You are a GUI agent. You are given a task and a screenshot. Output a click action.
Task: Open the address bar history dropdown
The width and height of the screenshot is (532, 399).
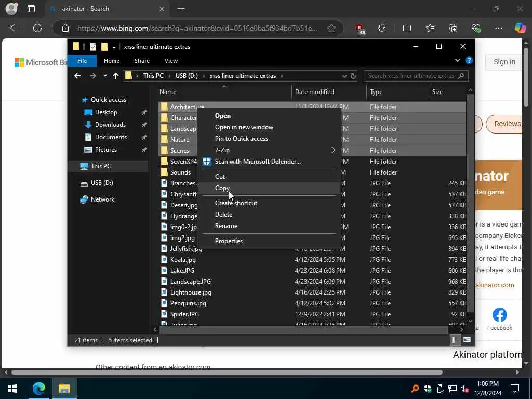point(344,76)
